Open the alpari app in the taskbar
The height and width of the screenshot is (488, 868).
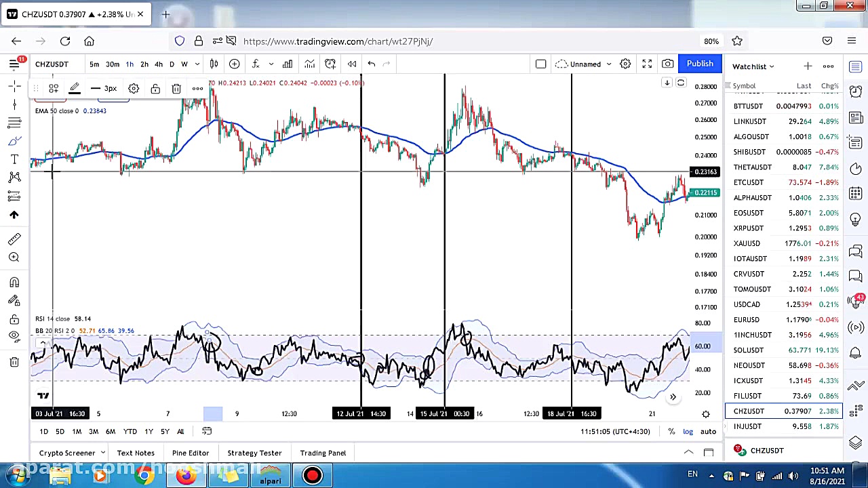pos(270,476)
